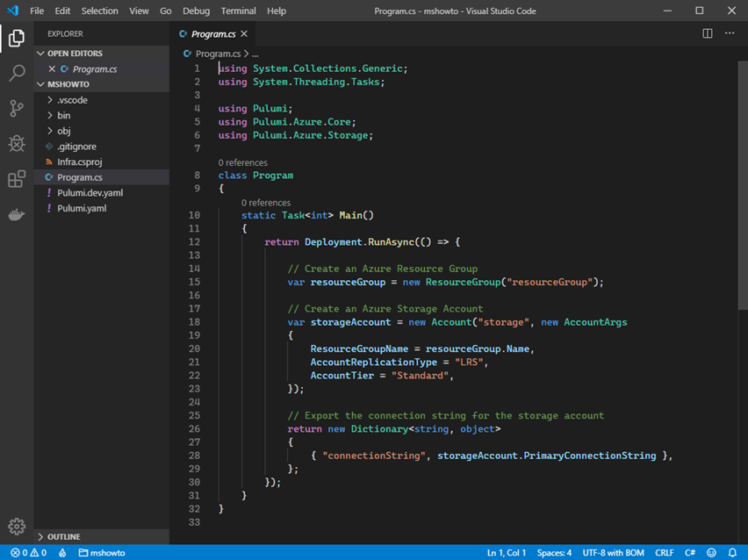Click the breadcrumb ellipsis after Program.cs
The width and height of the screenshot is (748, 560).
coord(255,54)
